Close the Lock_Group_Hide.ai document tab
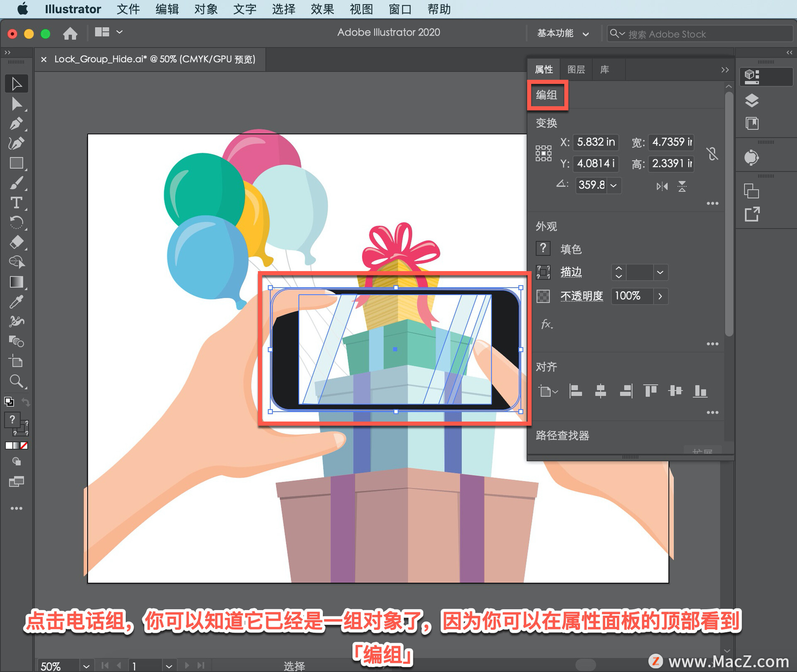 44,60
